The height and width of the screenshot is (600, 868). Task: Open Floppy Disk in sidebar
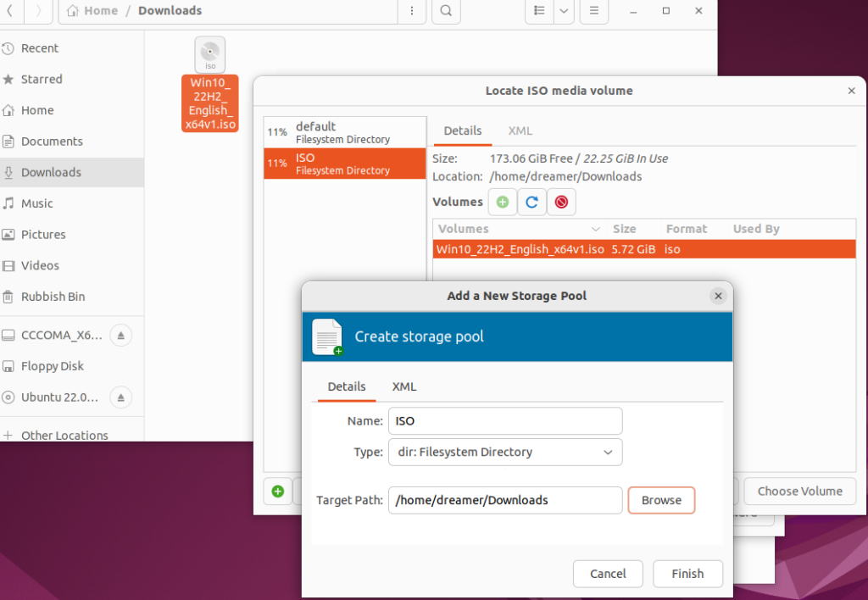pos(72,366)
